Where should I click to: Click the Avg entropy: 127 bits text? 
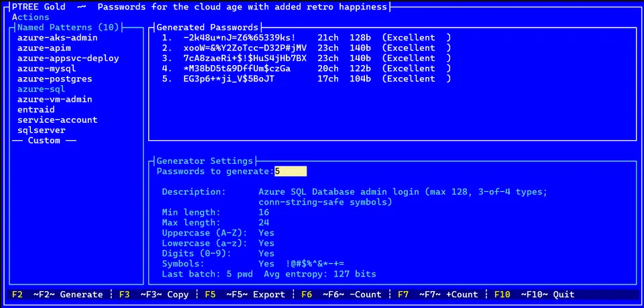pos(320,274)
